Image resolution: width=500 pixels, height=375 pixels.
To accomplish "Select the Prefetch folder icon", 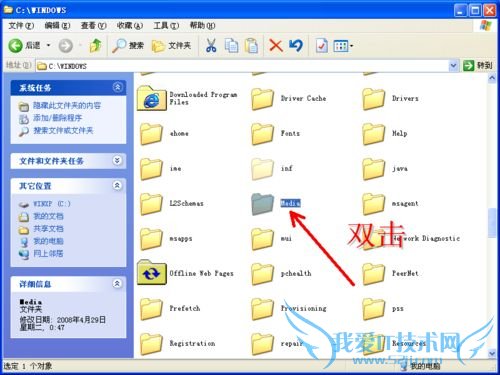I will [151, 309].
